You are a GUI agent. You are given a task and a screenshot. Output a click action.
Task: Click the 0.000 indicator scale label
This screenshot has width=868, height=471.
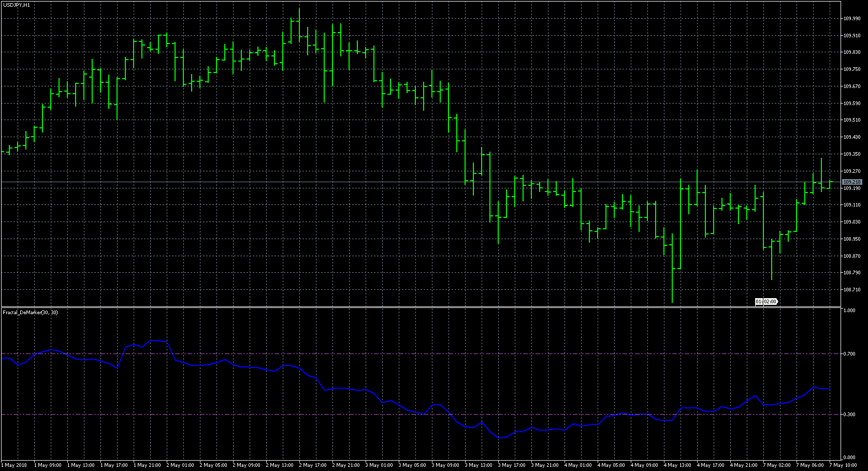click(x=849, y=458)
